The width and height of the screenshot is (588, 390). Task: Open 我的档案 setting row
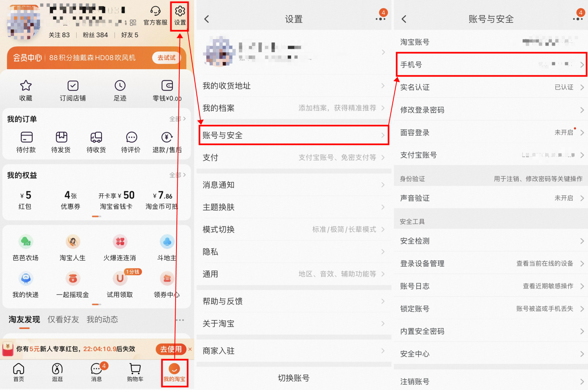(x=294, y=108)
